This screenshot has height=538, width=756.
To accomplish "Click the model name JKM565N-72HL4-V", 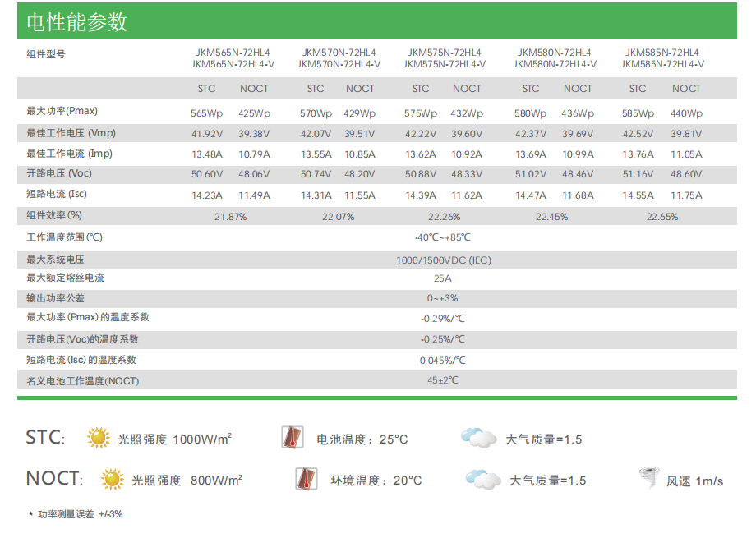I will point(233,64).
